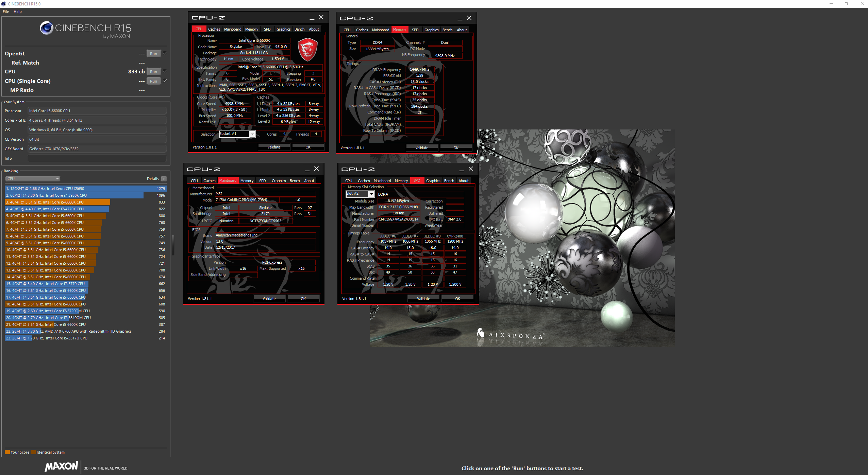Switch to Memory tab in SPD window
The width and height of the screenshot is (868, 475).
click(401, 181)
